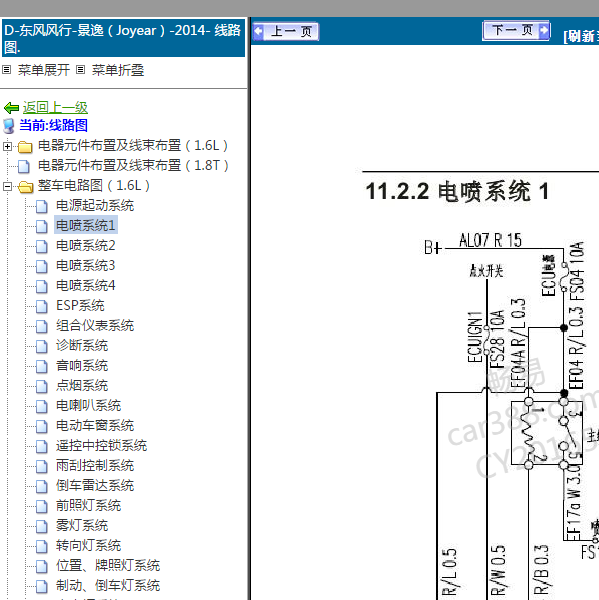
Task: Open 转向灯系统 diagram
Action: [x=88, y=546]
